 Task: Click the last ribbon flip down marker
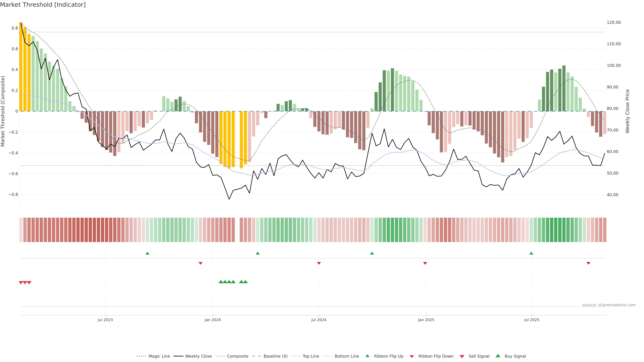coord(588,263)
